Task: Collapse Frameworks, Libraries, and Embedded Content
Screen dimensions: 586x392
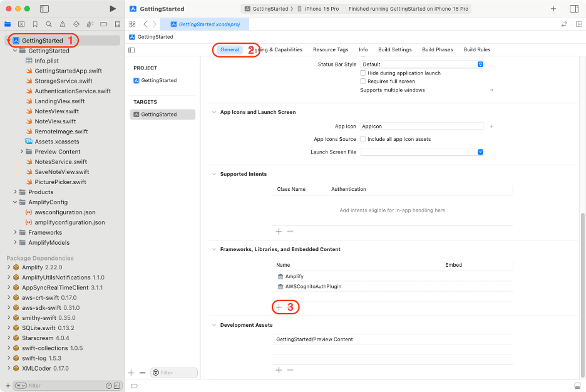Action: (214, 249)
